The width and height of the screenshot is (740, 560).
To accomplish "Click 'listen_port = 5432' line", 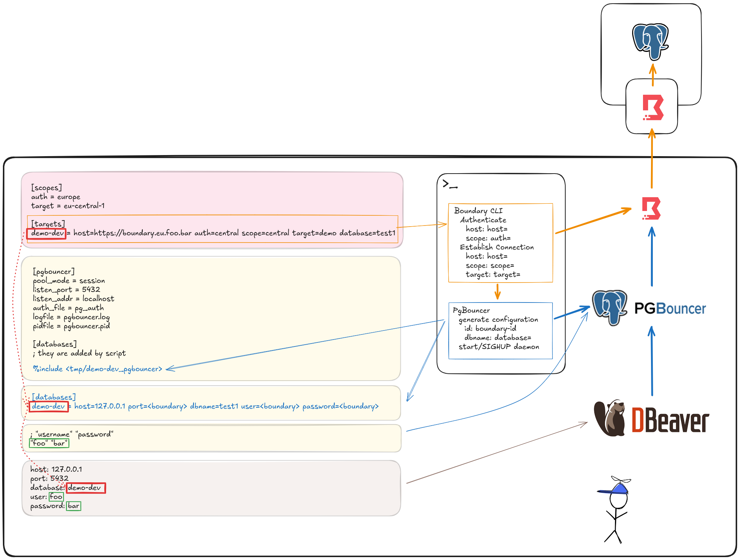I will [x=66, y=289].
